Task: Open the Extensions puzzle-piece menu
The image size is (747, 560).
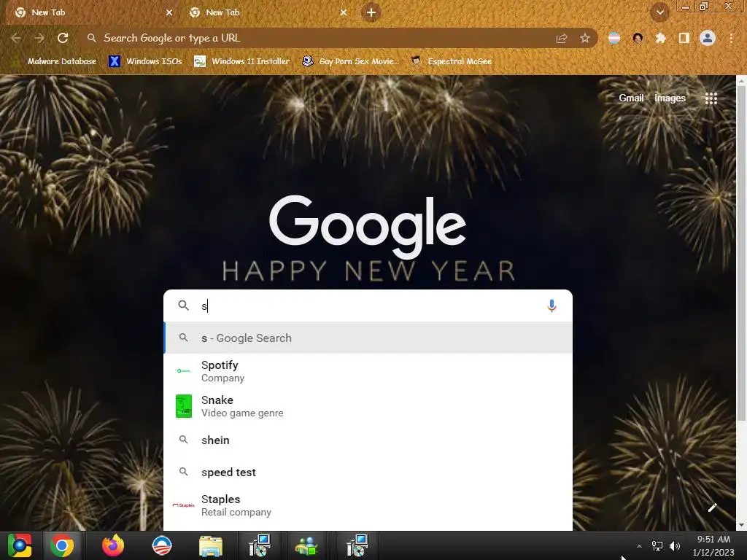Action: click(660, 38)
